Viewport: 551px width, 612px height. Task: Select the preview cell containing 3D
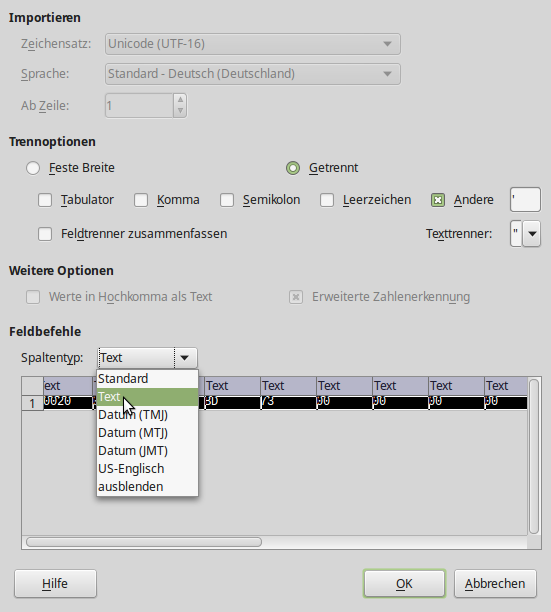[233, 403]
